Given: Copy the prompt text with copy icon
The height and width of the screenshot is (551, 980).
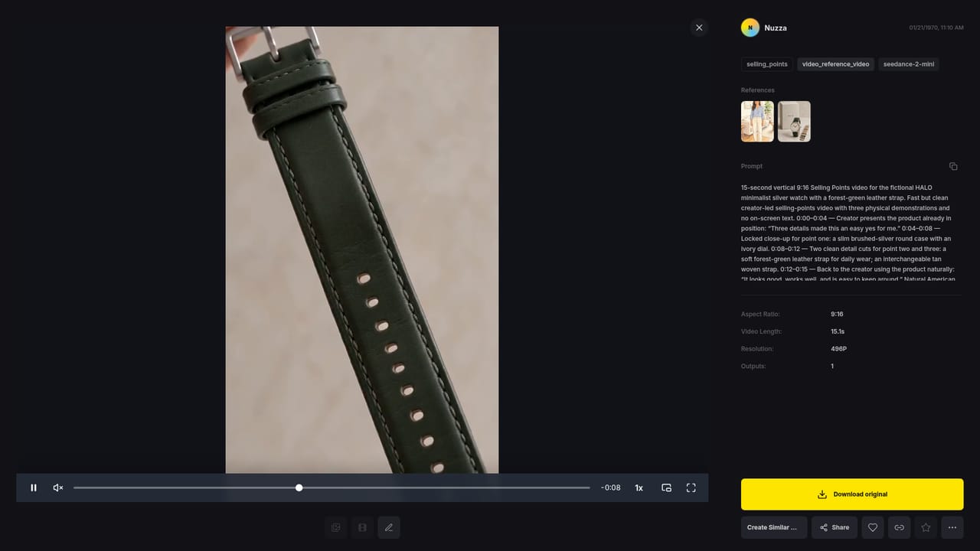Looking at the screenshot, I should (x=953, y=166).
